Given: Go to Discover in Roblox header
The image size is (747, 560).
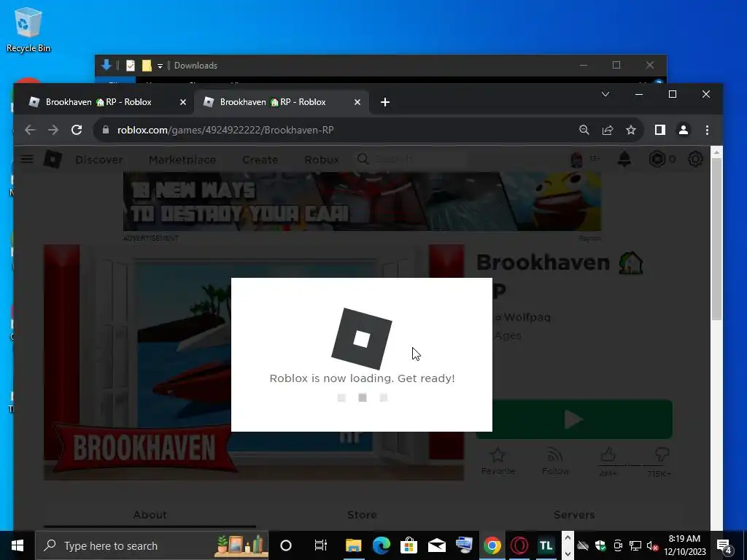Looking at the screenshot, I should tap(99, 160).
